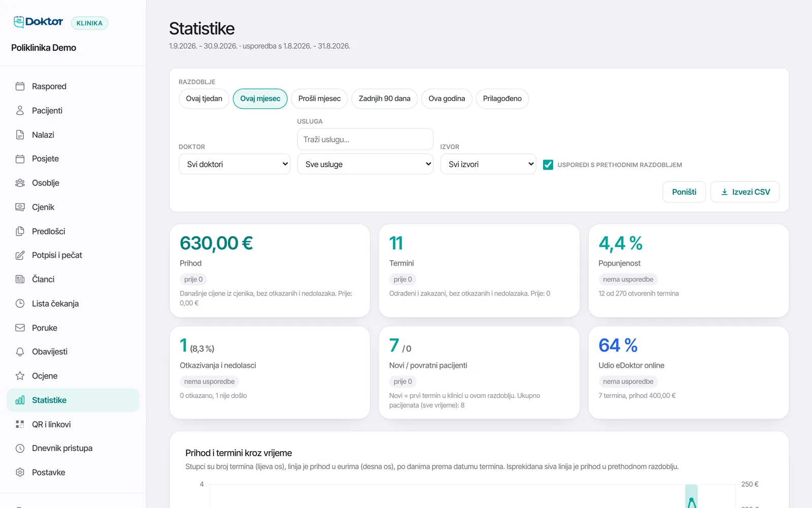Click the Termini card label

click(401, 263)
